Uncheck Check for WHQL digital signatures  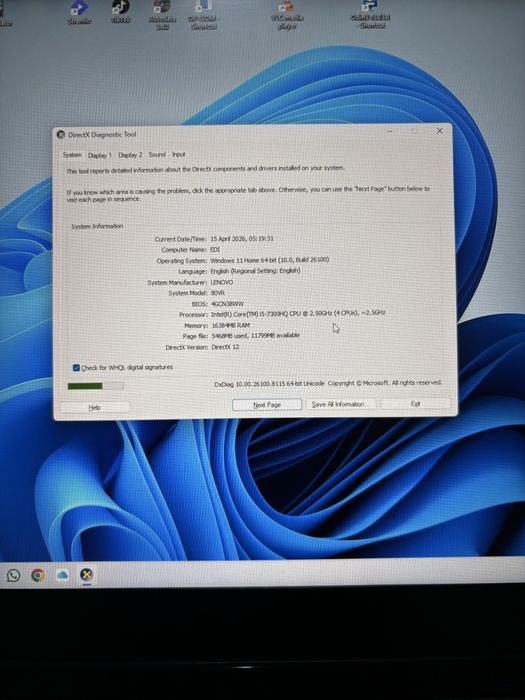76,368
